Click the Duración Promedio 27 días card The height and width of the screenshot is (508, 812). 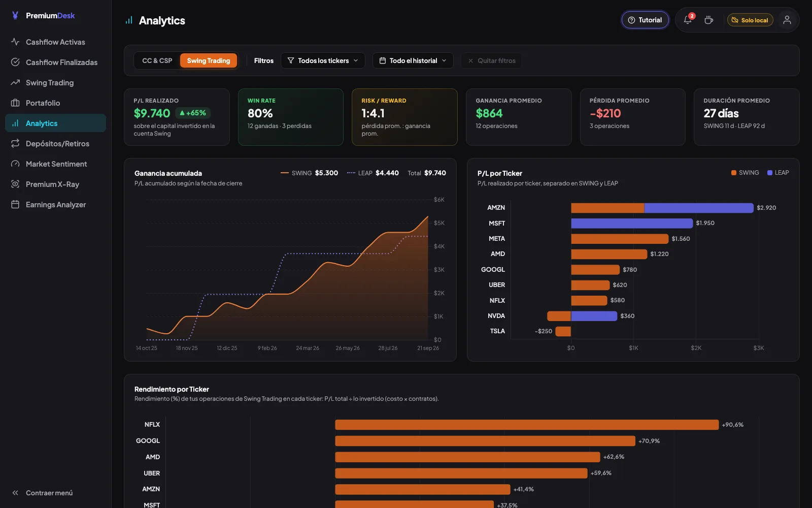[747, 117]
